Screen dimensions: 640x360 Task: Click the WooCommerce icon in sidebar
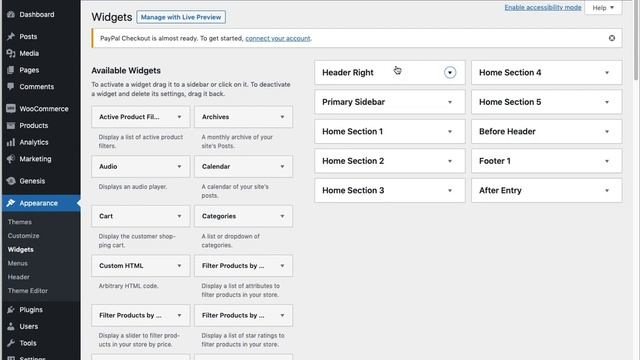pos(11,109)
